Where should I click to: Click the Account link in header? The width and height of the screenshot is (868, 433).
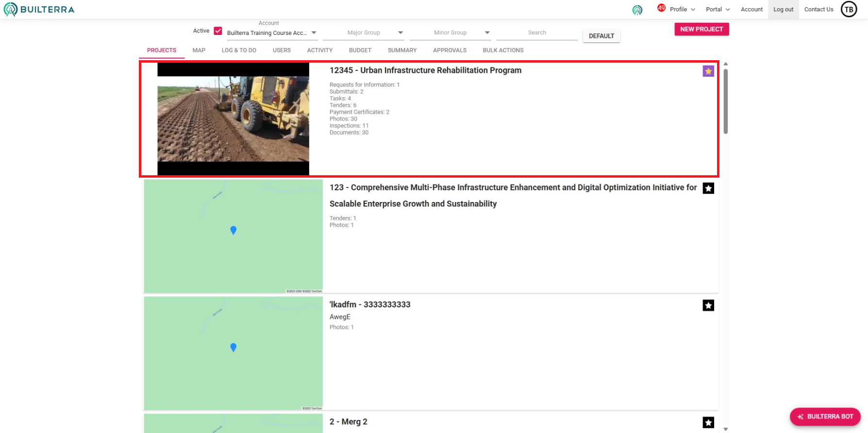(751, 9)
